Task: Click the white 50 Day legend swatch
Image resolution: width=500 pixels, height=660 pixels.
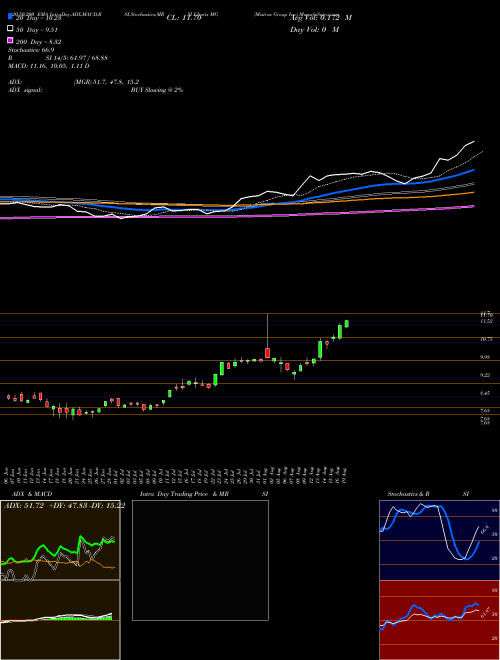Action: pos(10,29)
